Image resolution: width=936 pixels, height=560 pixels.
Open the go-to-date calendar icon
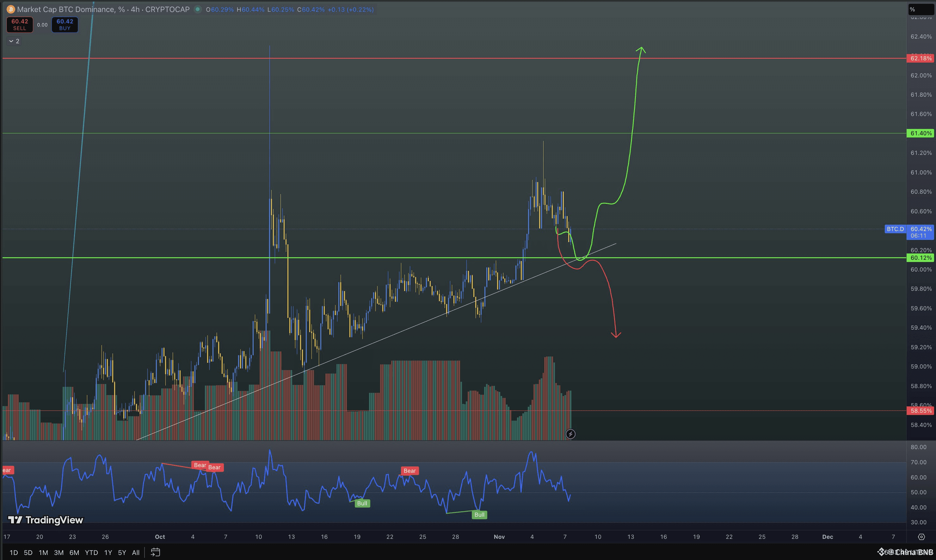pyautogui.click(x=156, y=552)
